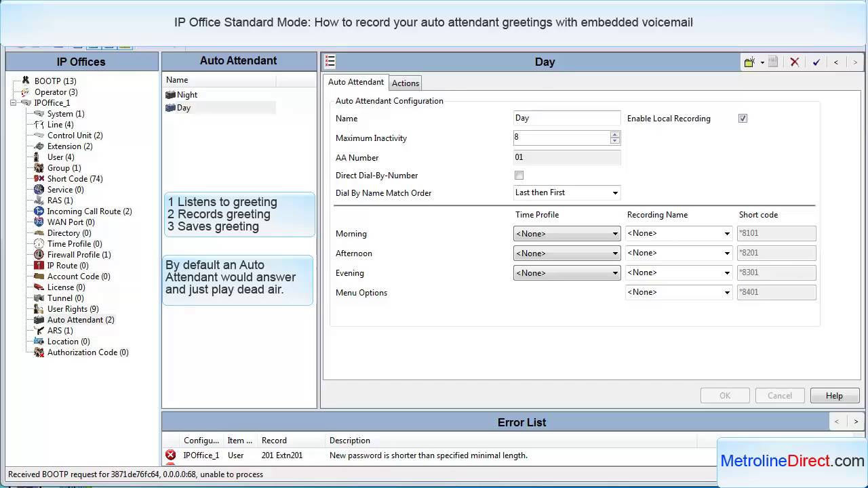Screen dimensions: 868x488
Task: Select BOOTP (13) in the tree
Action: [x=56, y=81]
